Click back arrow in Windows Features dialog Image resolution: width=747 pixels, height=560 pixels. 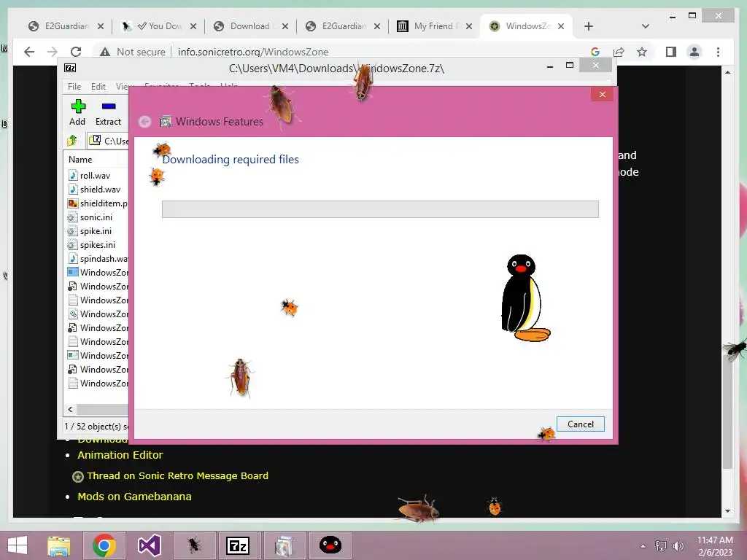[145, 122]
